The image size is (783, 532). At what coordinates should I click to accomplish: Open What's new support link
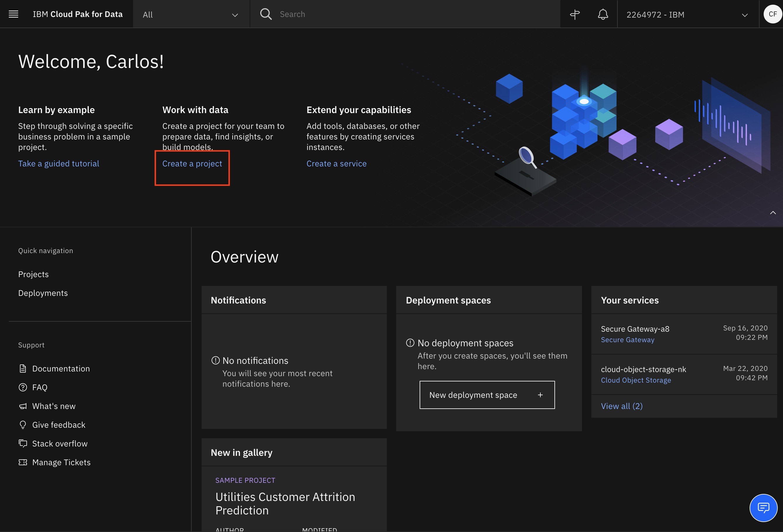pyautogui.click(x=54, y=406)
